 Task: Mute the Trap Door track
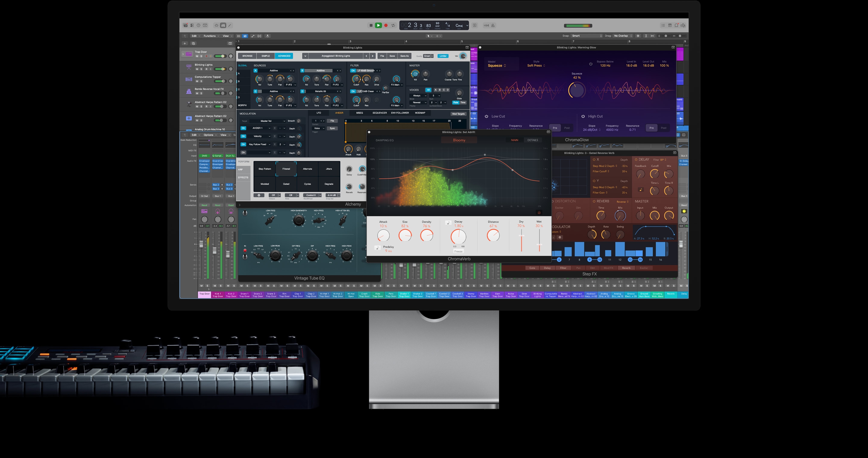click(x=197, y=56)
